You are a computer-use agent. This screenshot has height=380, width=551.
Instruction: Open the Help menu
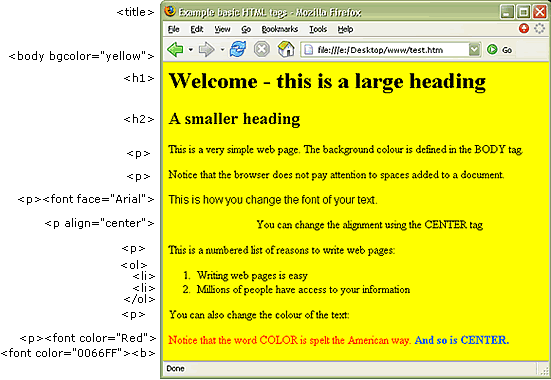click(345, 29)
